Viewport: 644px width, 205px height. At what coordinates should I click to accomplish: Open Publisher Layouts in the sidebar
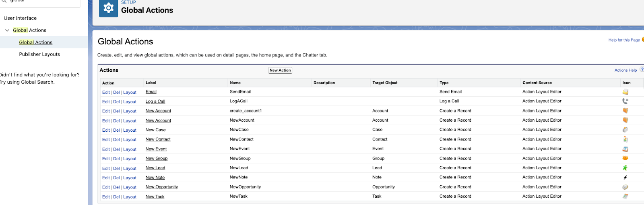(x=39, y=54)
